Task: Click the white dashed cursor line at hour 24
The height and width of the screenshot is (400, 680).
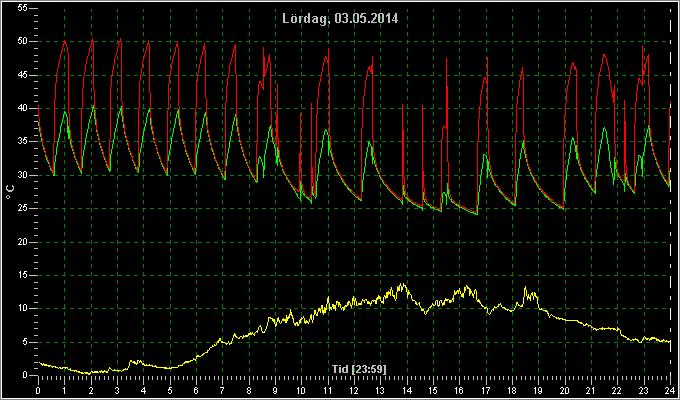Action: (x=670, y=191)
